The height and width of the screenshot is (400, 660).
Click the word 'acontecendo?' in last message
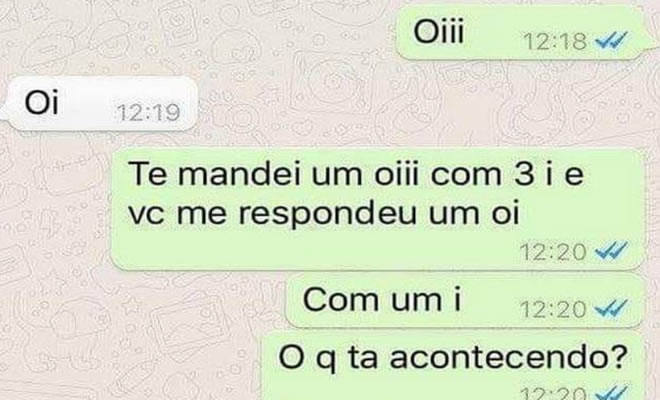click(x=508, y=357)
